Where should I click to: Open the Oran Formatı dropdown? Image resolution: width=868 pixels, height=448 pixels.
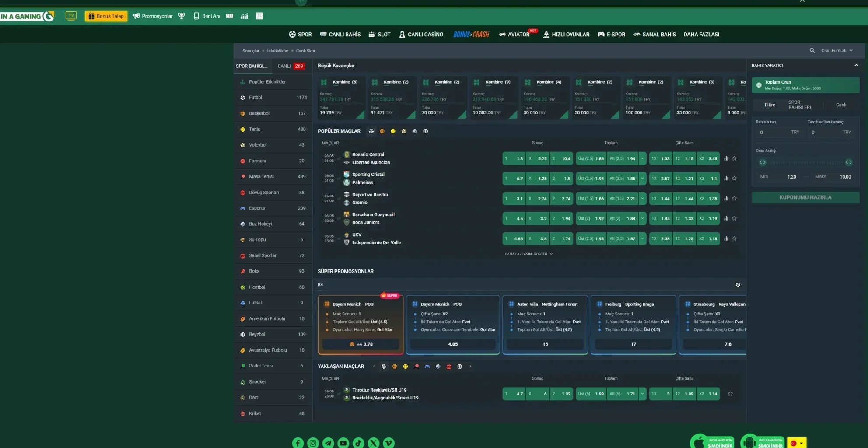pos(836,51)
